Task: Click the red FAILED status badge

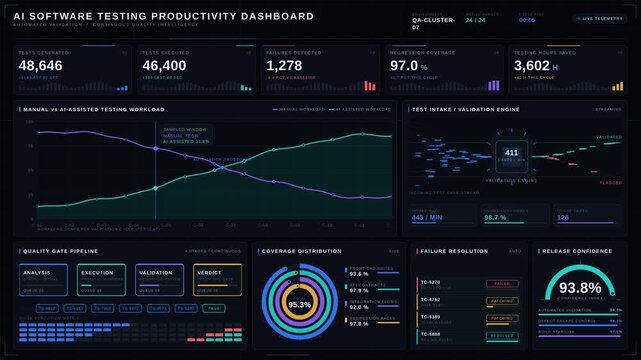Action: coord(502,283)
